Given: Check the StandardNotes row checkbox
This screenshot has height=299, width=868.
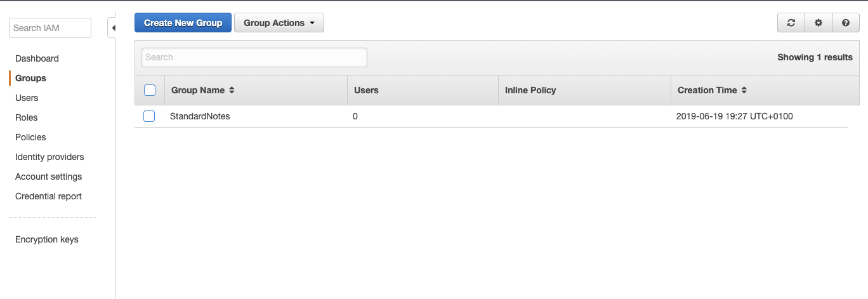Looking at the screenshot, I should tap(149, 116).
